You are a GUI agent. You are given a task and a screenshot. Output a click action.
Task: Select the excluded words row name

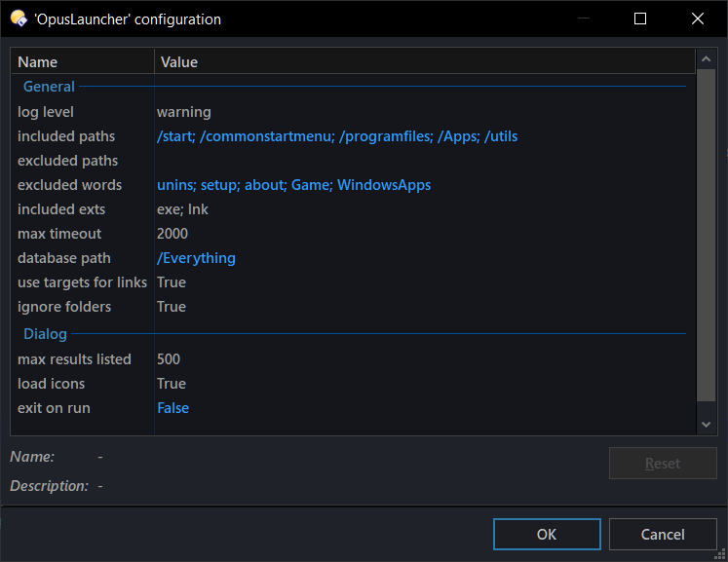(69, 185)
